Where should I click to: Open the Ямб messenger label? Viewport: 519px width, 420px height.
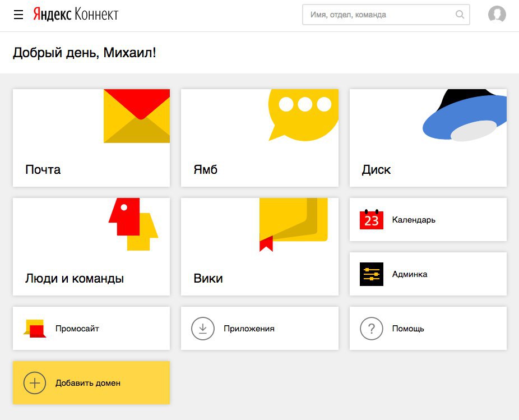click(206, 169)
